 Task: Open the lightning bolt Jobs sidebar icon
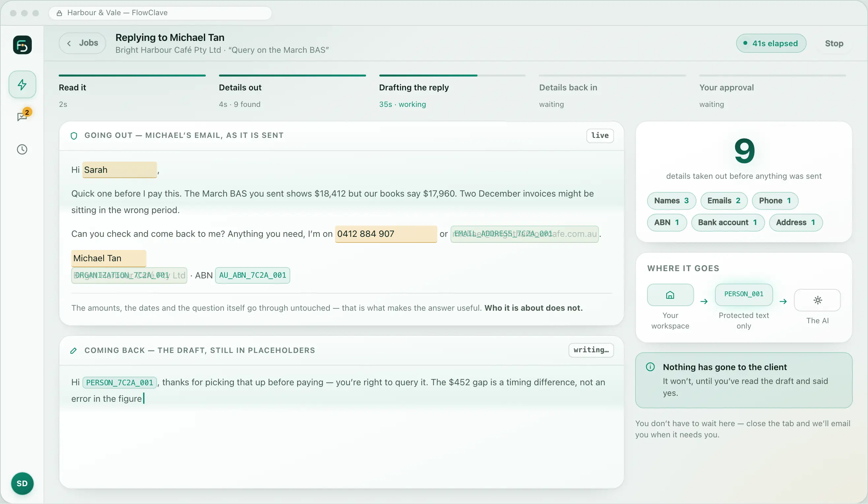(22, 84)
